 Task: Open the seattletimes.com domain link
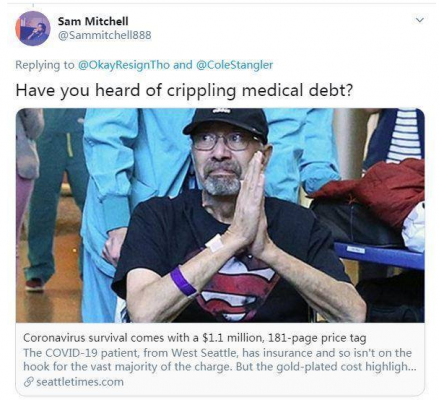tap(80, 382)
